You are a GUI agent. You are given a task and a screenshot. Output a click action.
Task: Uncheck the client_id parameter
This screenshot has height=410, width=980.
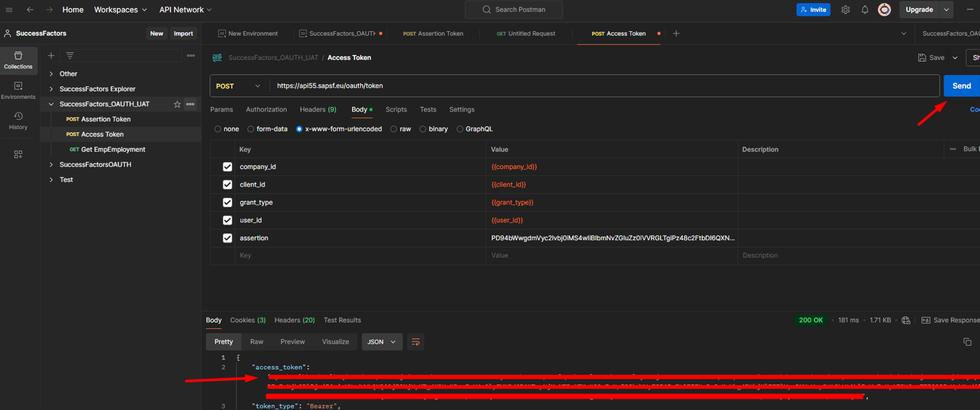(x=227, y=184)
